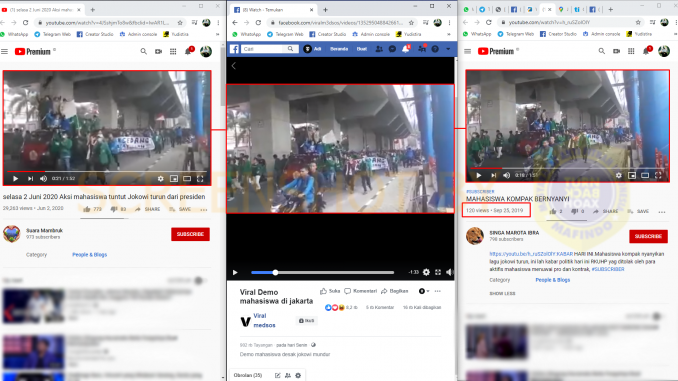This screenshot has width=678, height=381.
Task: Open settings gear on Facebook video player
Action: 426,272
